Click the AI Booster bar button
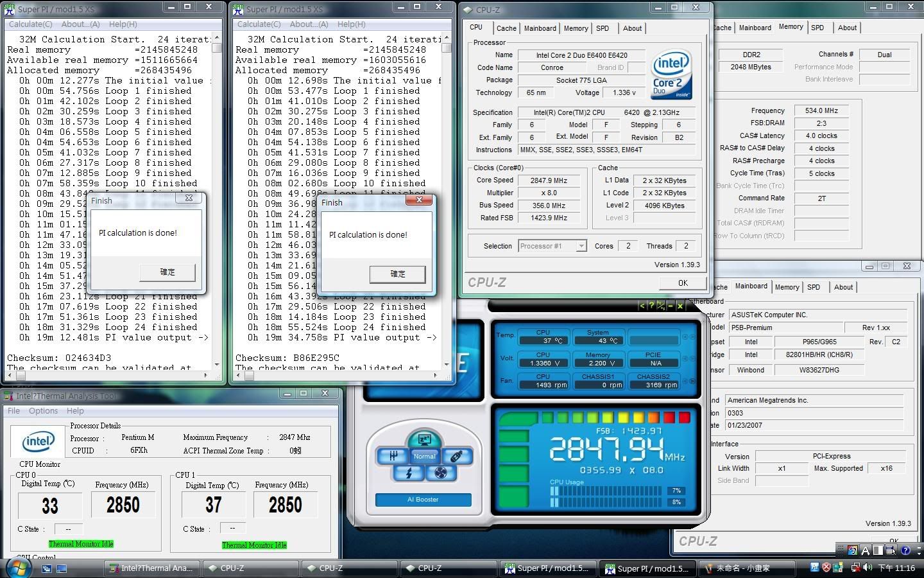Screen dimensions: 924x578 pyautogui.click(x=423, y=499)
